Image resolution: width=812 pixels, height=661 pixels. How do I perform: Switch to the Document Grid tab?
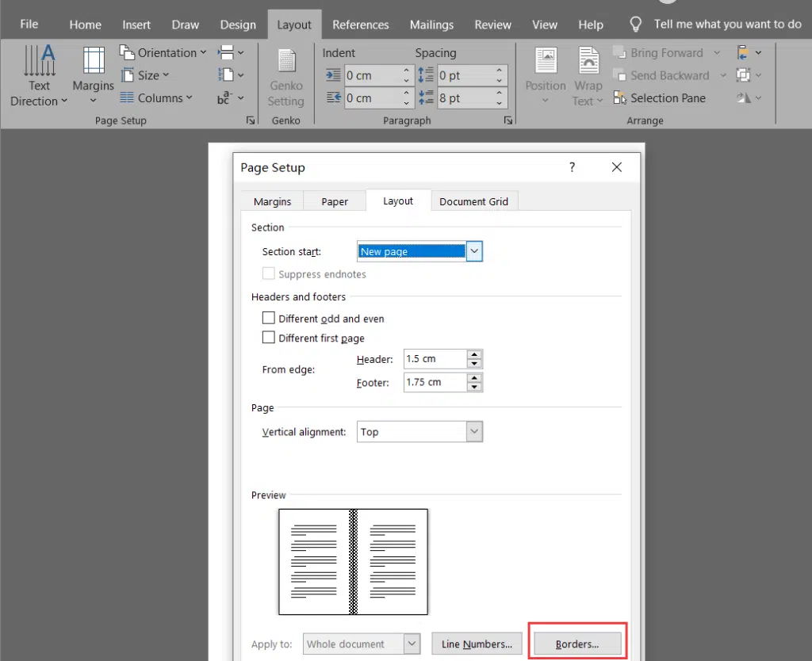click(x=474, y=201)
